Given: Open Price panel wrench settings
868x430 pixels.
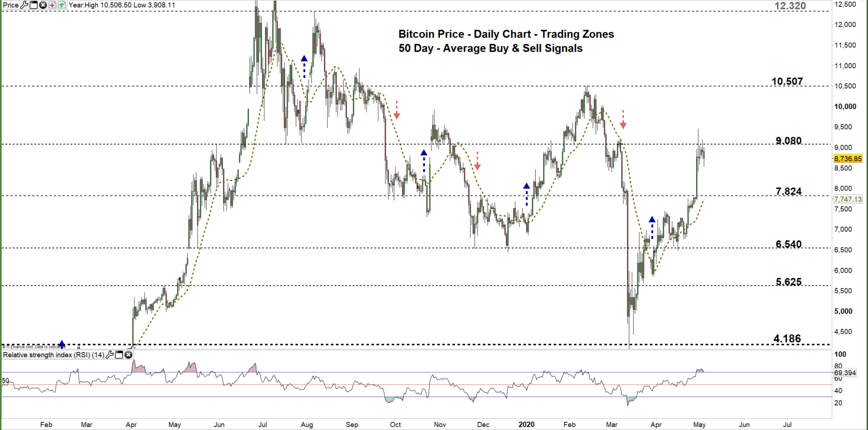Looking at the screenshot, I should (x=24, y=5).
